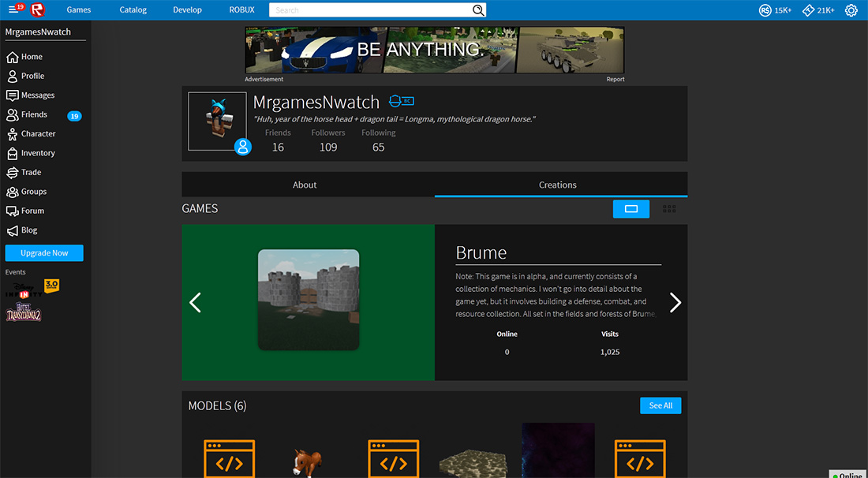Click the Forum icon in sidebar
The height and width of the screenshot is (478, 868).
click(12, 211)
